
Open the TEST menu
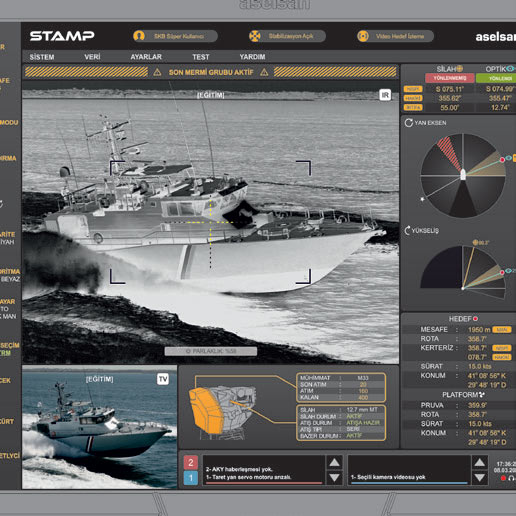[x=201, y=57]
